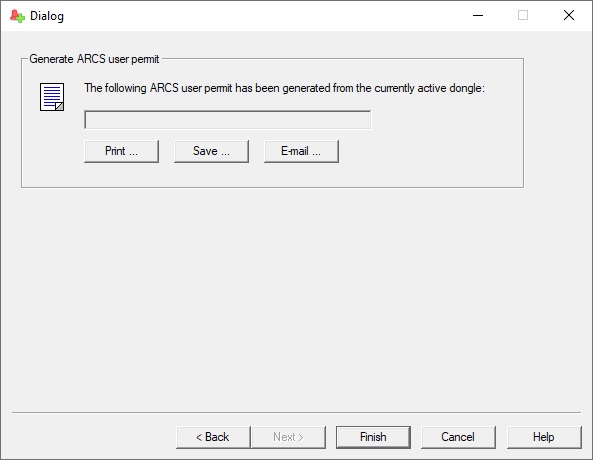
Task: Click the currently active dongle description text
Action: [x=284, y=88]
